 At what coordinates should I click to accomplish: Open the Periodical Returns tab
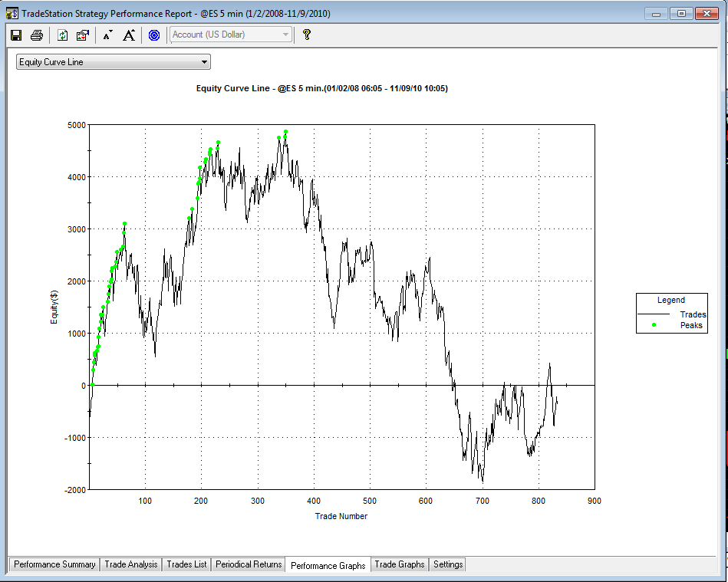(249, 564)
